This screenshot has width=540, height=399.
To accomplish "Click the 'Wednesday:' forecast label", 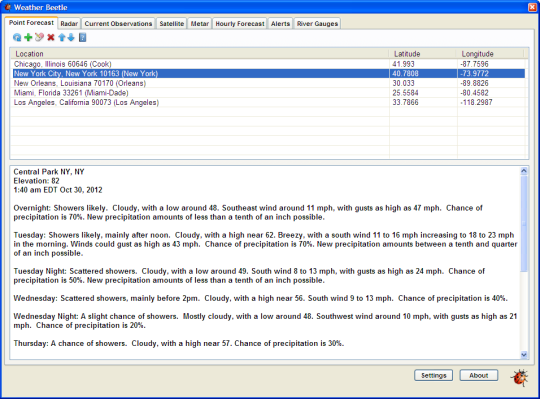I will [36, 298].
